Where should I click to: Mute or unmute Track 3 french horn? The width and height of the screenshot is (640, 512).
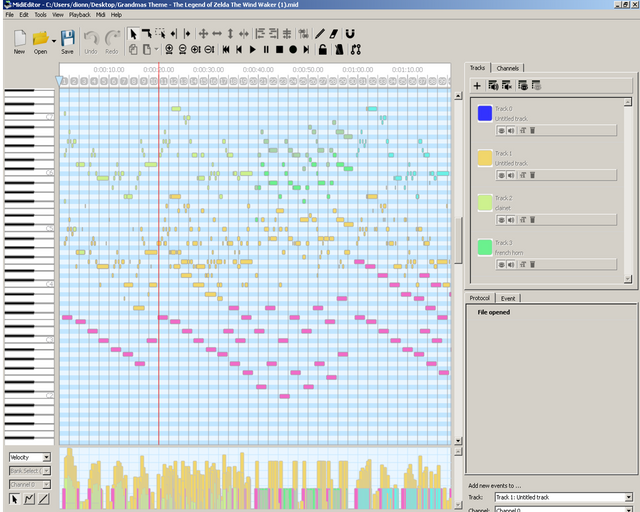pos(511,264)
